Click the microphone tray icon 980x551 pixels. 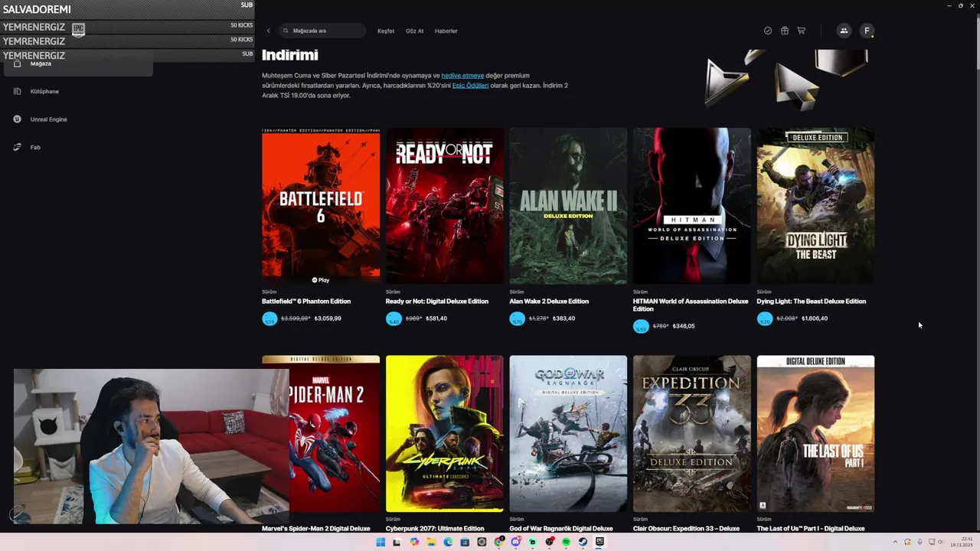point(920,542)
